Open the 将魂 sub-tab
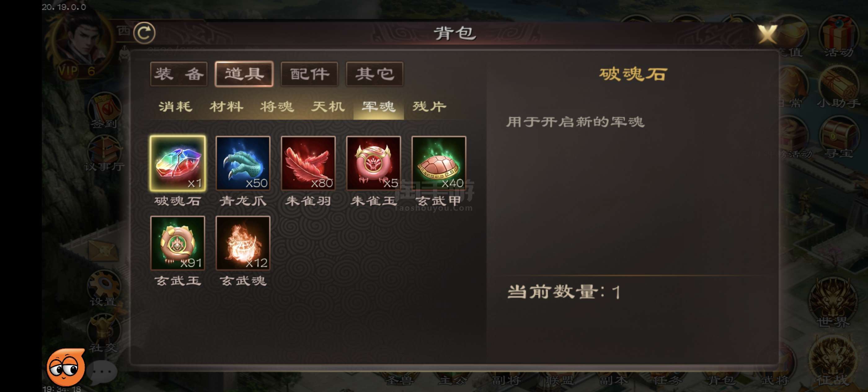The image size is (868, 392). 277,107
